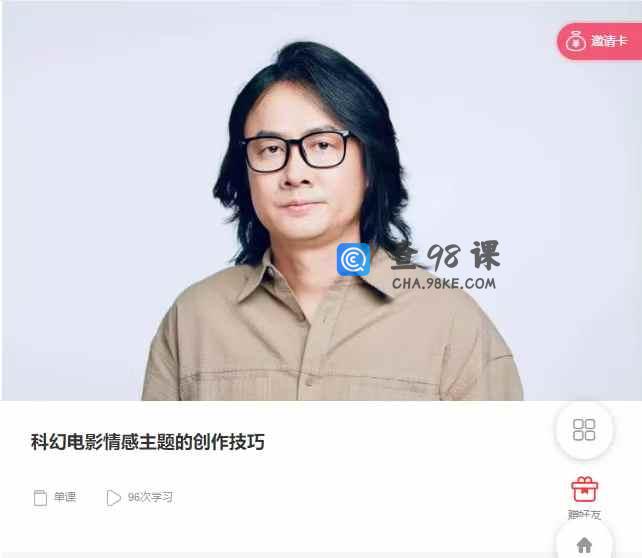The height and width of the screenshot is (558, 642).
Task: Select the 单课 text label
Action: tap(65, 497)
